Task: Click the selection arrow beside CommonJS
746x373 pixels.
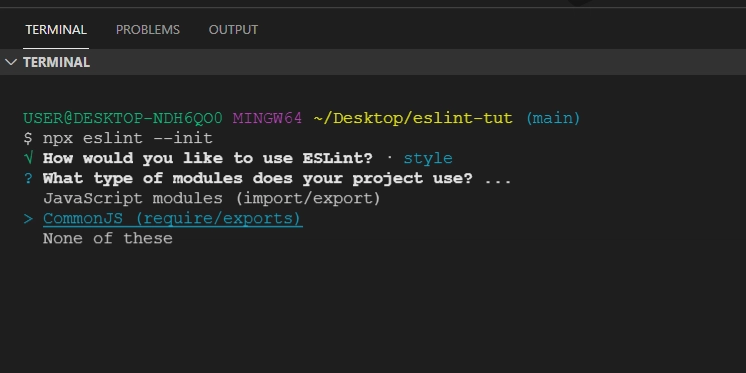Action: coord(28,218)
